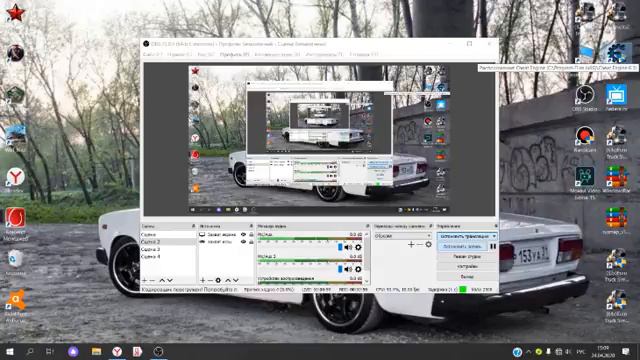This screenshot has width=640, height=360.
Task: Pause the recording with the pause icon
Action: 493,247
